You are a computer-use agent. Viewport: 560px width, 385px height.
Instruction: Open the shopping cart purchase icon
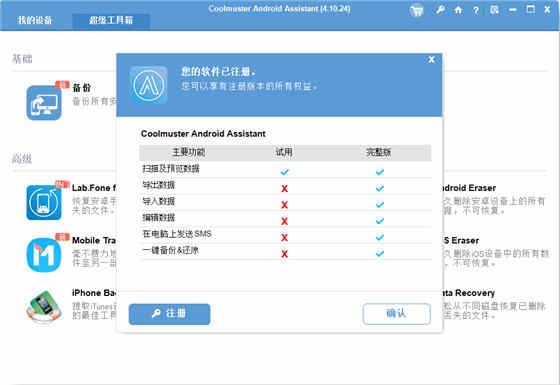(416, 10)
